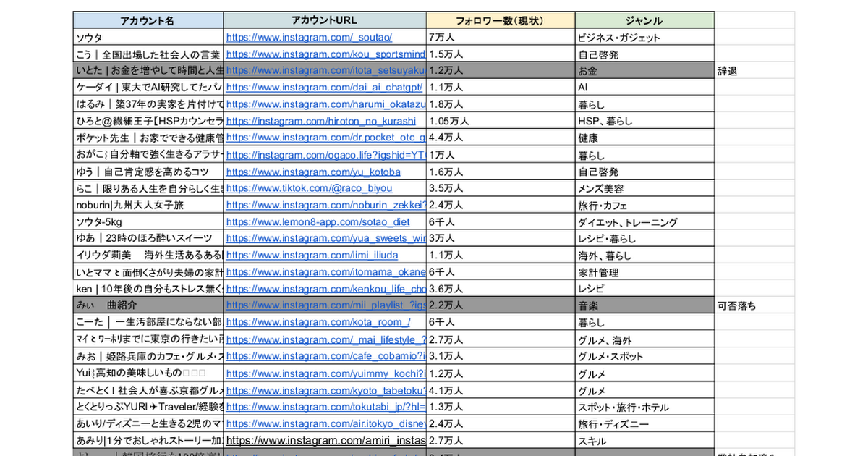Select the ダイエット、トレーニング genre cell
The height and width of the screenshot is (456, 868).
click(644, 222)
